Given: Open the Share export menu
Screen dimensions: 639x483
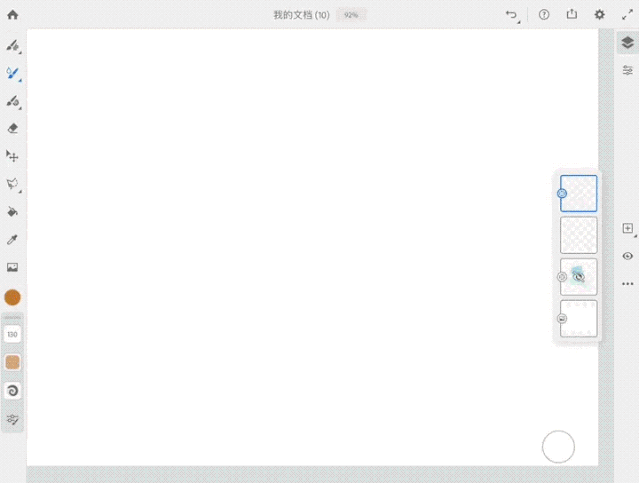Looking at the screenshot, I should point(572,15).
